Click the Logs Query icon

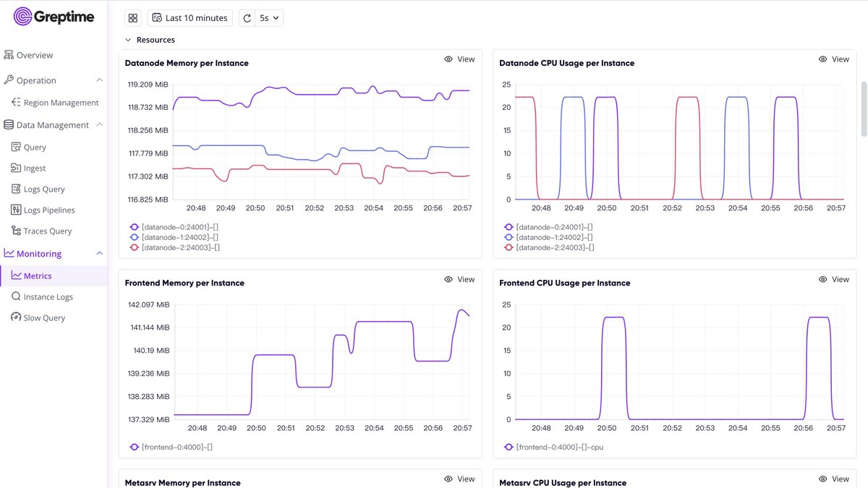17,189
